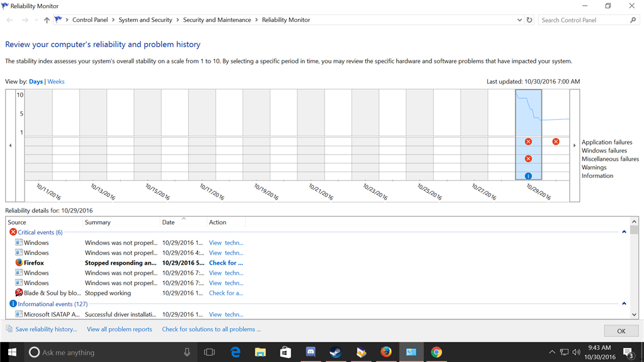Sort by the Date column header
This screenshot has width=644, height=362.
point(183,222)
